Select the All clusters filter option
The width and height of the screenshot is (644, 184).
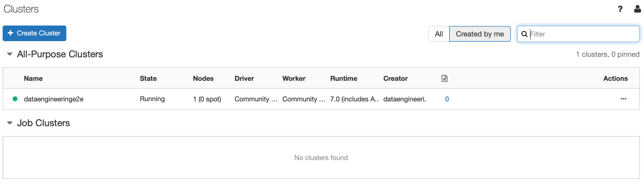coord(439,34)
